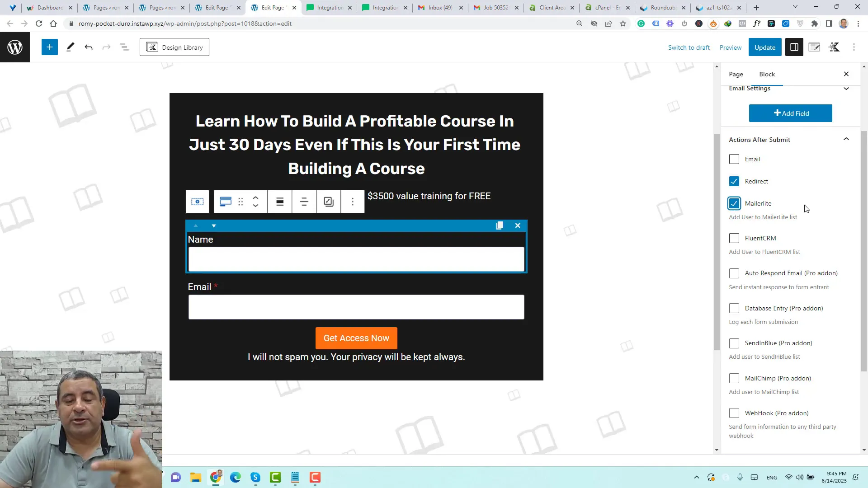Click the move down arrow icon on form
Image resolution: width=868 pixels, height=488 pixels.
213,225
